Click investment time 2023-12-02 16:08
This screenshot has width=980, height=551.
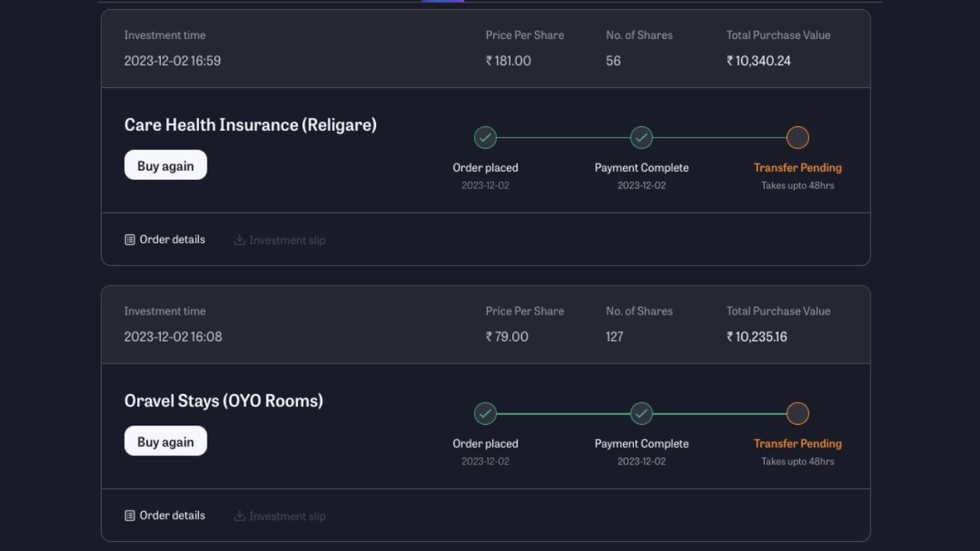point(173,337)
